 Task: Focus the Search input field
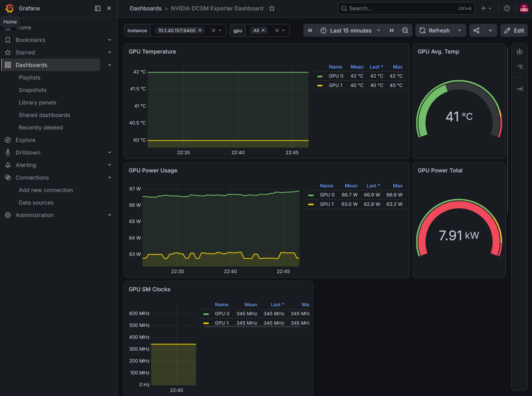tap(406, 8)
